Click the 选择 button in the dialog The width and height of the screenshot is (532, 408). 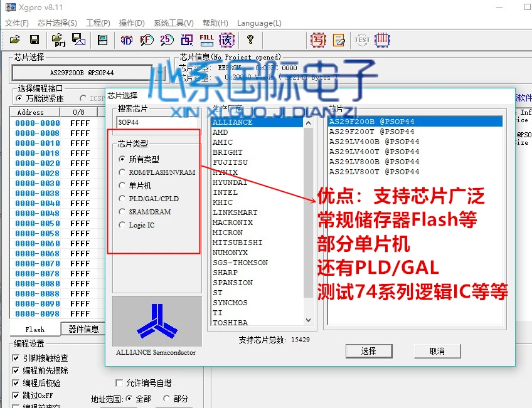[x=369, y=351]
